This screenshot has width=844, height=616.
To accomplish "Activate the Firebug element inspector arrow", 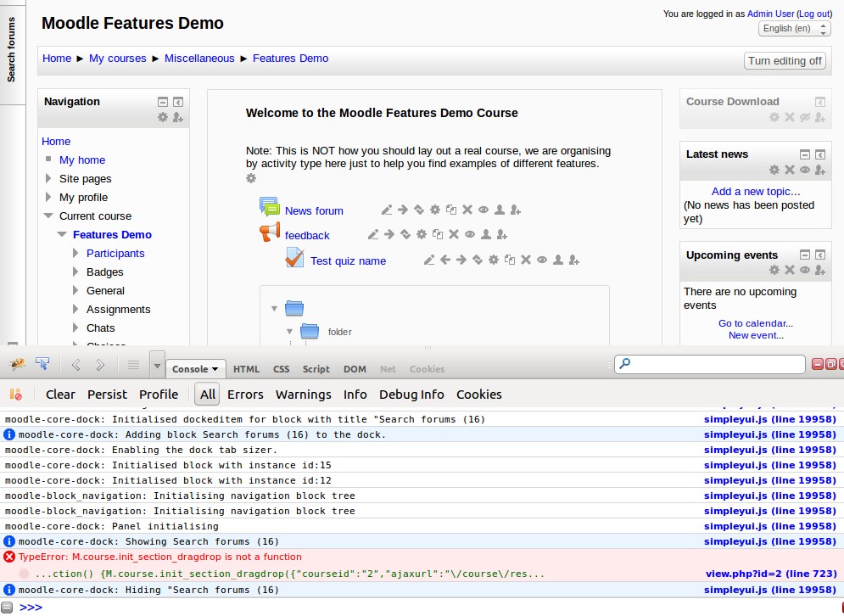I will pyautogui.click(x=42, y=365).
